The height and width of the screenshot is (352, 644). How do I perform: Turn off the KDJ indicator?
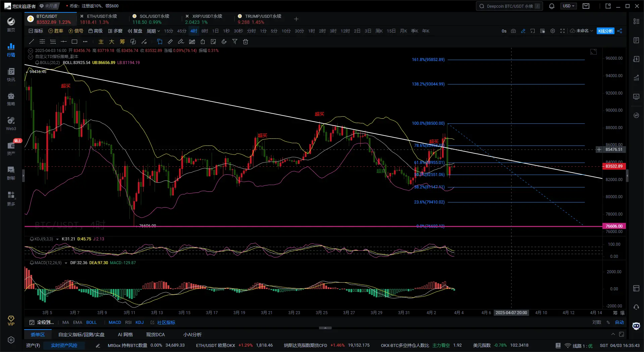140,322
